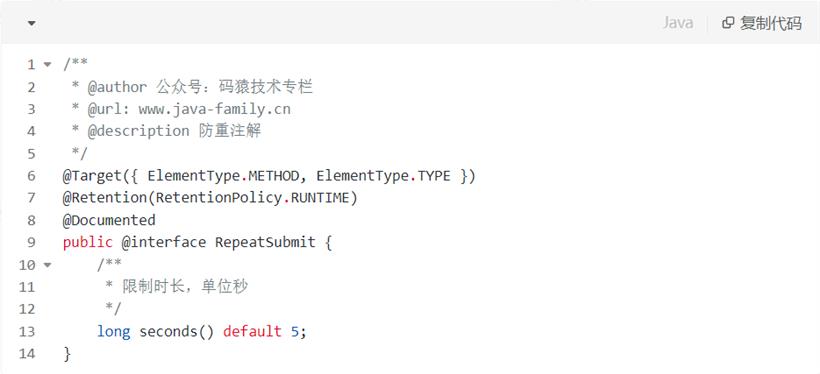Place cursor on @Target annotation
The width and height of the screenshot is (820, 374).
pos(92,176)
